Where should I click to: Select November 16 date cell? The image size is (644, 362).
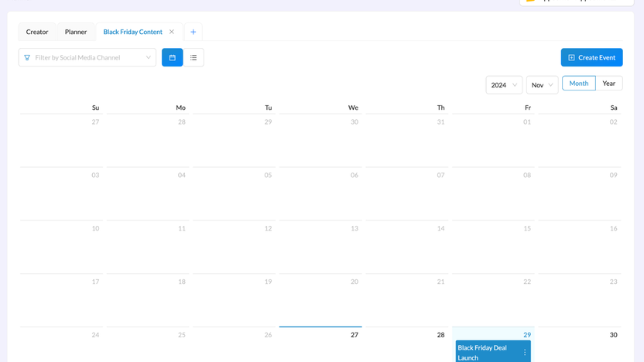point(580,247)
